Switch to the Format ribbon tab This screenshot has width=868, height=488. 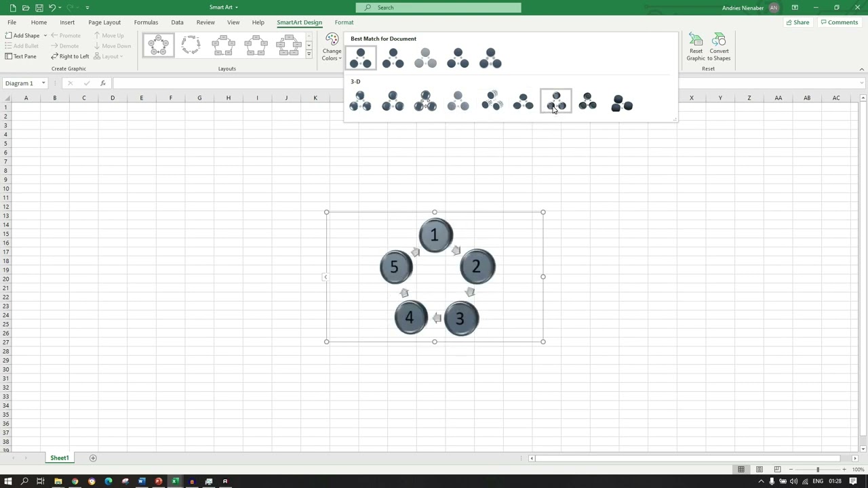(x=344, y=22)
